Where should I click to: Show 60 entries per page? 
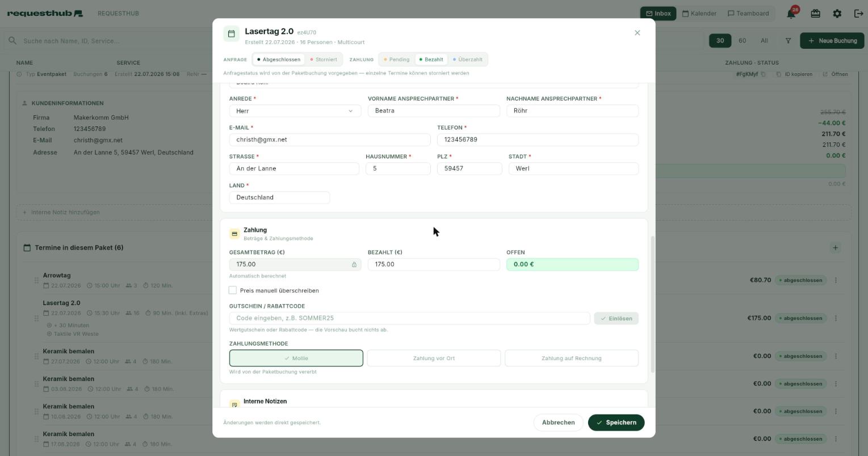click(742, 41)
